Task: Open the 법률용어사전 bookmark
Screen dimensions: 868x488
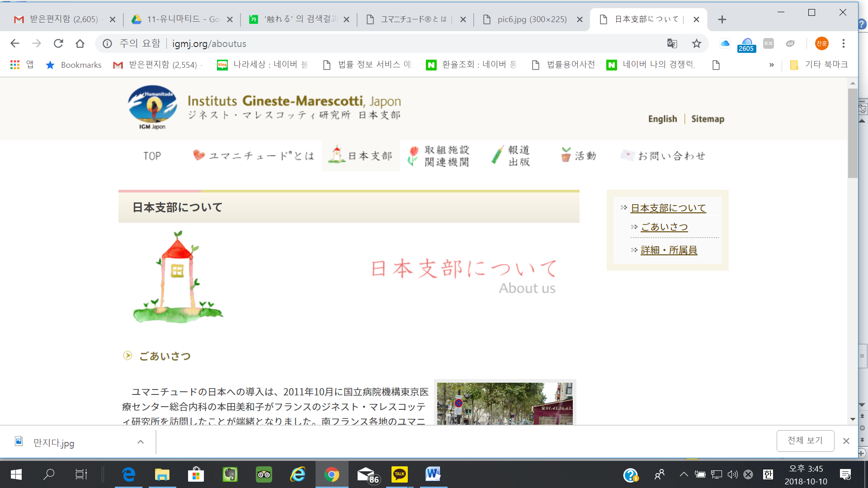Action: pos(564,65)
